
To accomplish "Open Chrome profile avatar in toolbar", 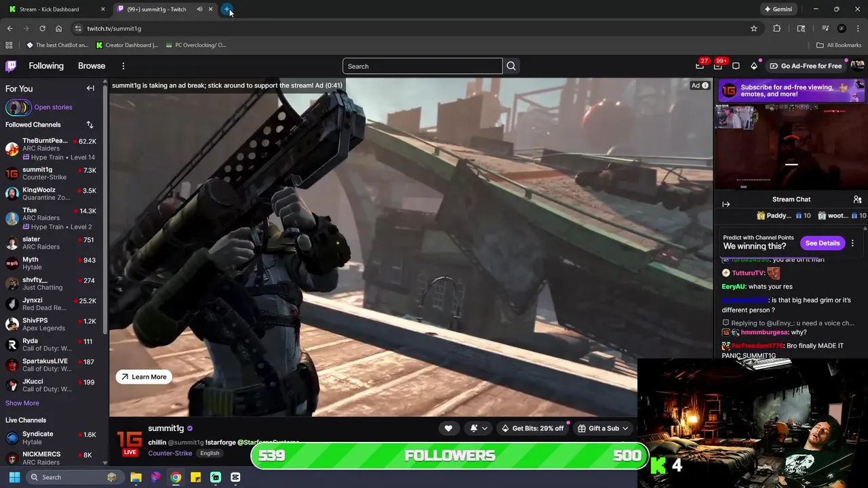I will click(x=842, y=28).
